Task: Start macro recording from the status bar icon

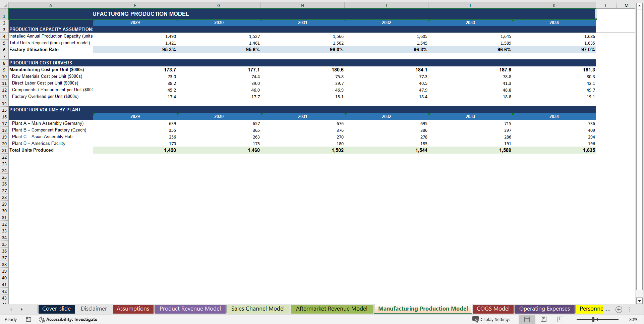Action: coord(28,319)
